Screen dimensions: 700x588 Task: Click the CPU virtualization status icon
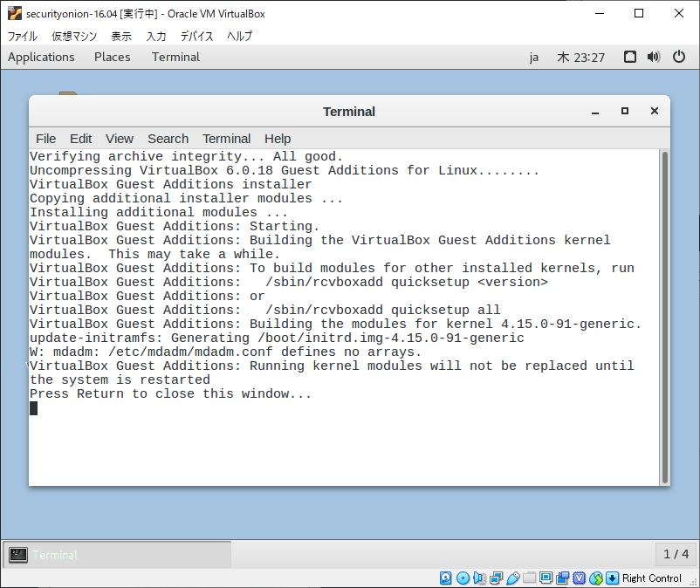(x=579, y=578)
